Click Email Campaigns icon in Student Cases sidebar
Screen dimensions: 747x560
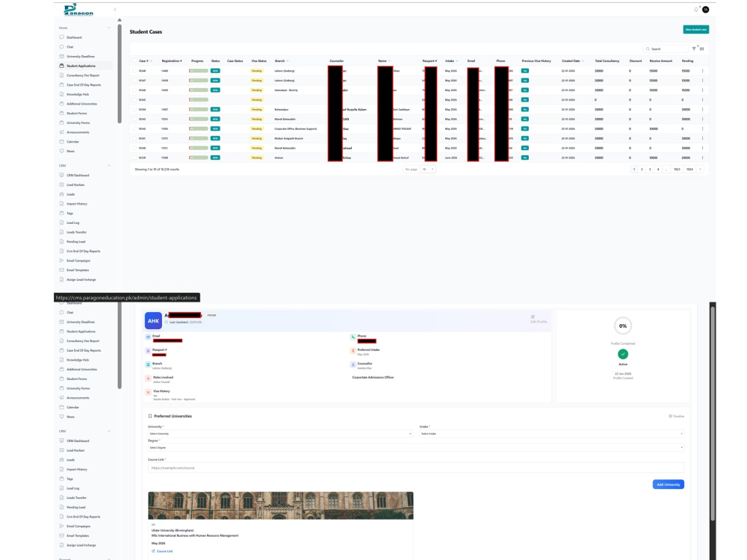61,261
